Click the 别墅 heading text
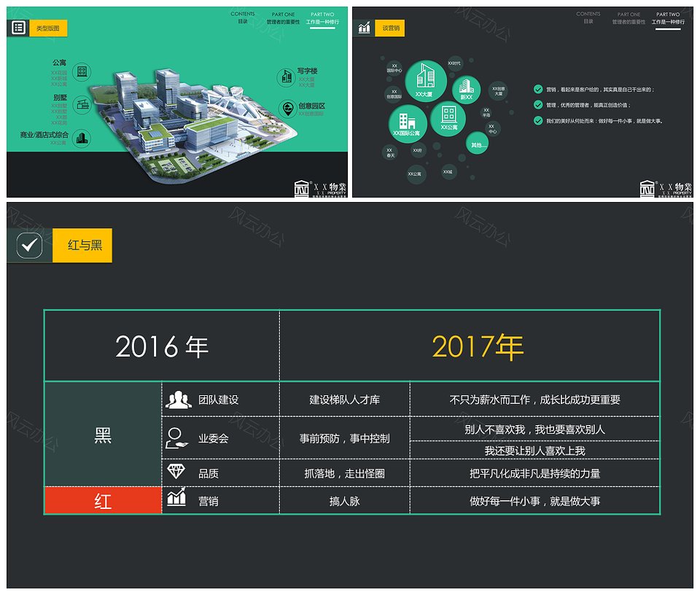Image resolution: width=700 pixels, height=595 pixels. coord(61,97)
